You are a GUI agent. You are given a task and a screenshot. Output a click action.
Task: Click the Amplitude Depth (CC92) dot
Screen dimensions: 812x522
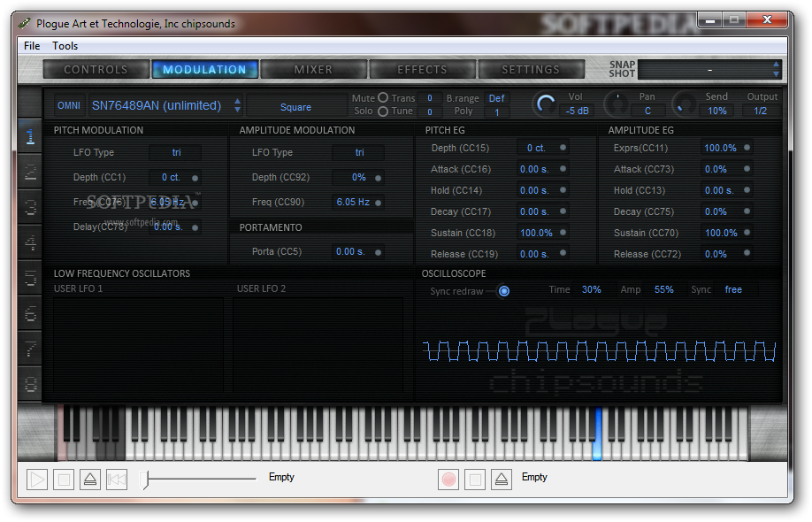[x=378, y=178]
